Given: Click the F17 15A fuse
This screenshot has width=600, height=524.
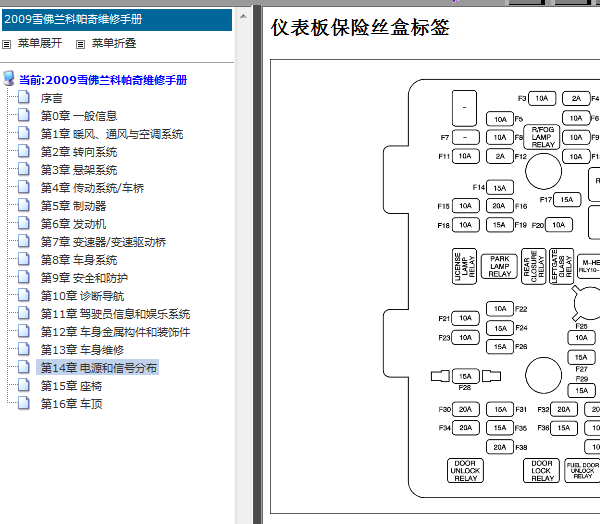Looking at the screenshot, I should coord(567,199).
